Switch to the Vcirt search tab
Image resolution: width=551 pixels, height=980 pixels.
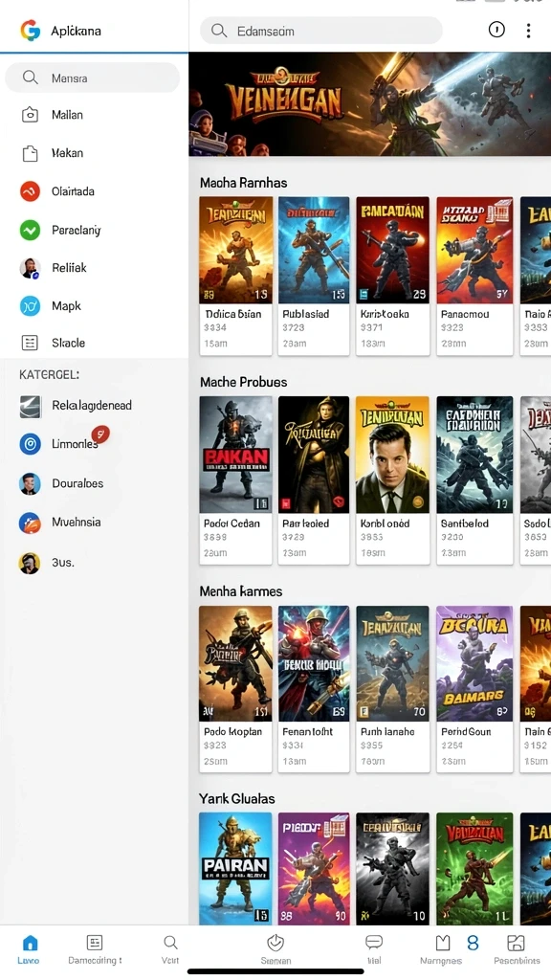170,949
